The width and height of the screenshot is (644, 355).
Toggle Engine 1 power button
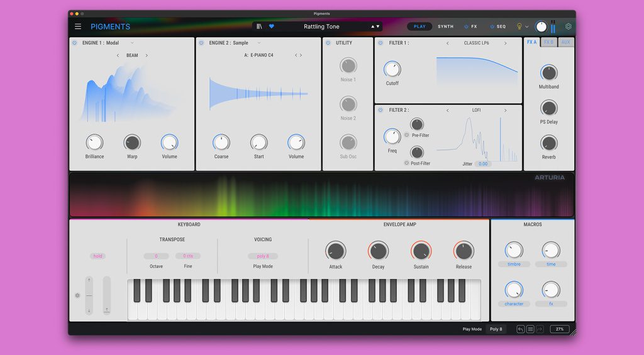(75, 43)
